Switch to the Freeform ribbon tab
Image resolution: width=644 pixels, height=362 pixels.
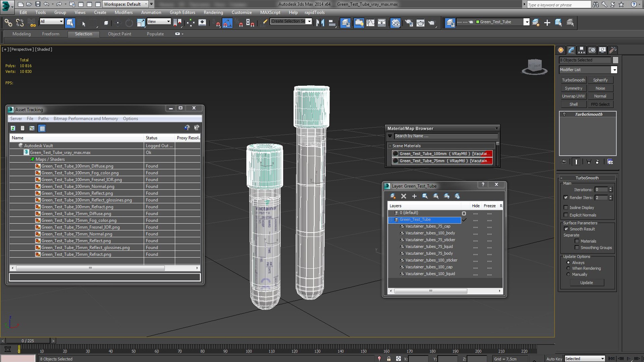coord(51,34)
